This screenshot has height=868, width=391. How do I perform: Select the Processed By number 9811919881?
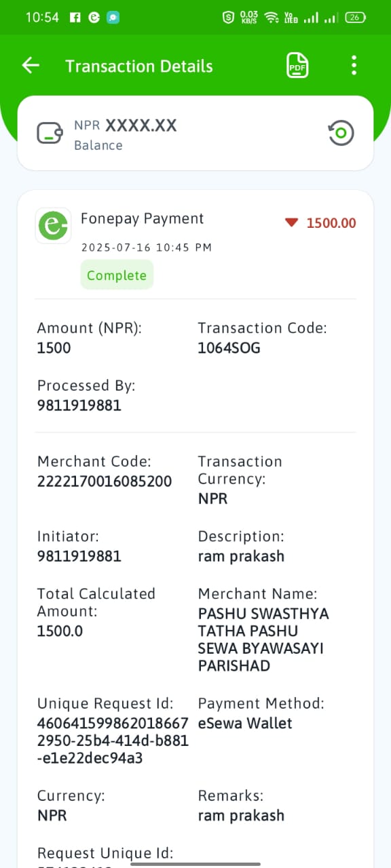[79, 406]
